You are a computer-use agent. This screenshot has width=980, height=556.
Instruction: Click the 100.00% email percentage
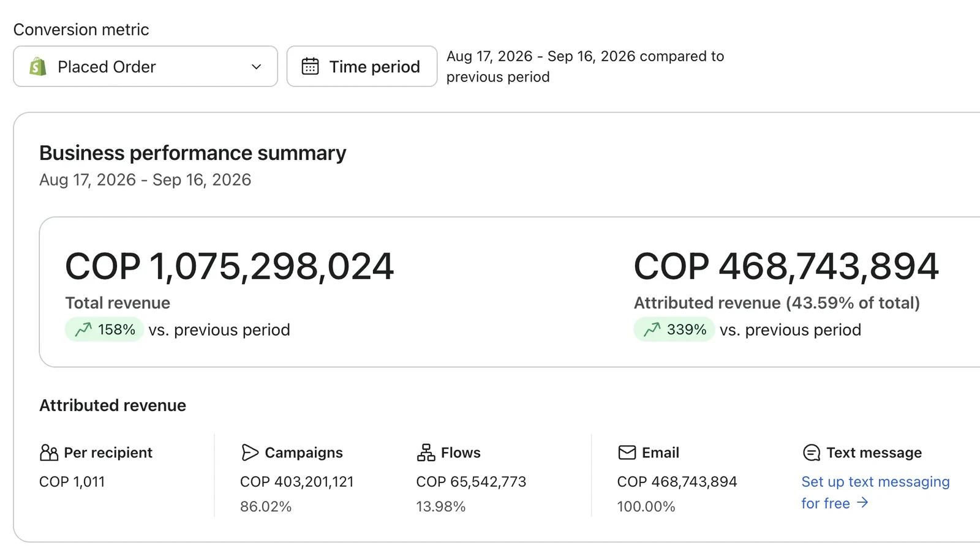(x=646, y=506)
